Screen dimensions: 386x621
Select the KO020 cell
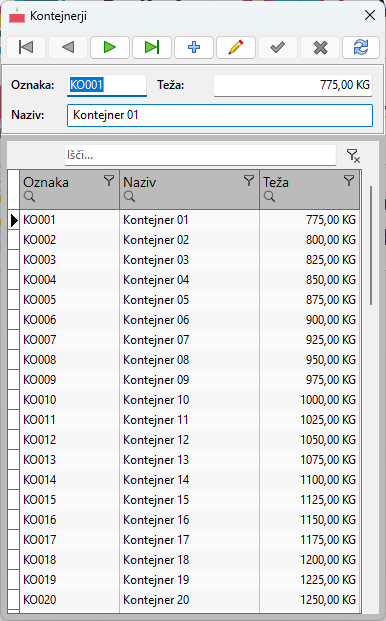[70, 600]
